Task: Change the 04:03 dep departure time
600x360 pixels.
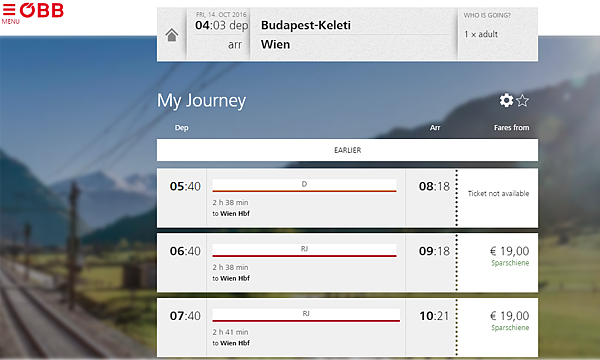Action: [x=222, y=25]
